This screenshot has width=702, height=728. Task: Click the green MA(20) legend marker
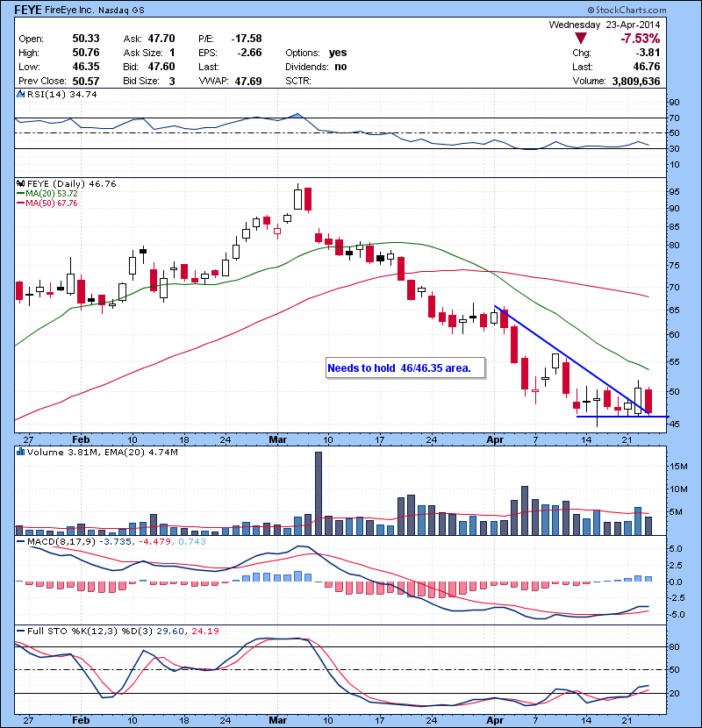click(20, 194)
